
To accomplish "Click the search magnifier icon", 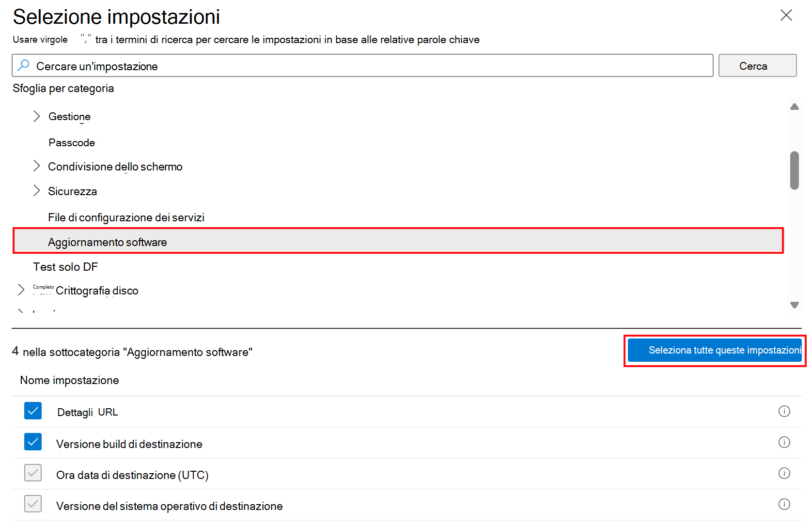I will [23, 65].
